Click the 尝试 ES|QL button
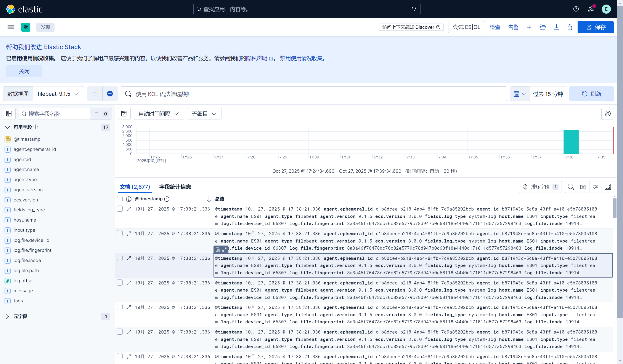Viewport: 623px width, 364px height. coord(467,27)
